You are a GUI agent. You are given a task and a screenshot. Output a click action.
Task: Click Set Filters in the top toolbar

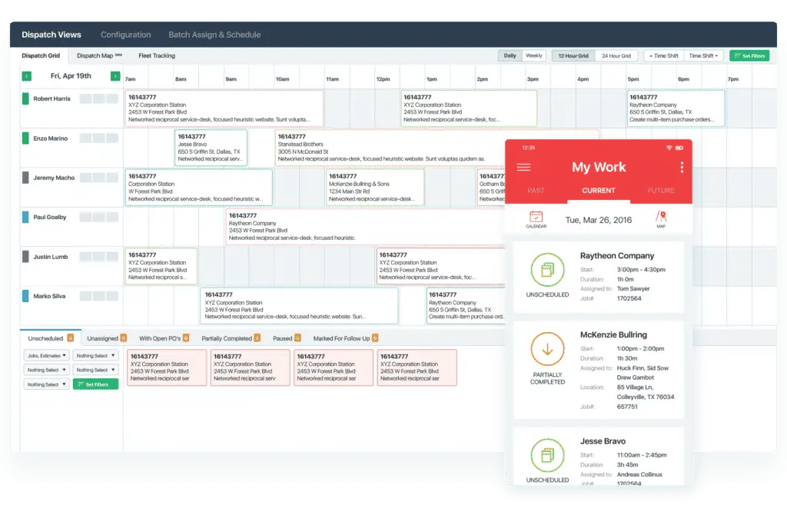point(749,55)
